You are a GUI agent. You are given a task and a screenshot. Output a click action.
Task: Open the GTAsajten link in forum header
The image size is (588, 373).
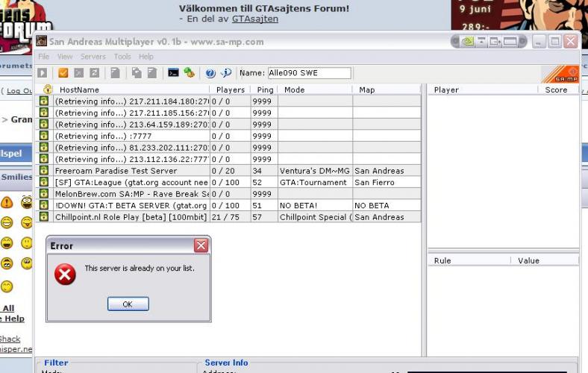pos(255,19)
